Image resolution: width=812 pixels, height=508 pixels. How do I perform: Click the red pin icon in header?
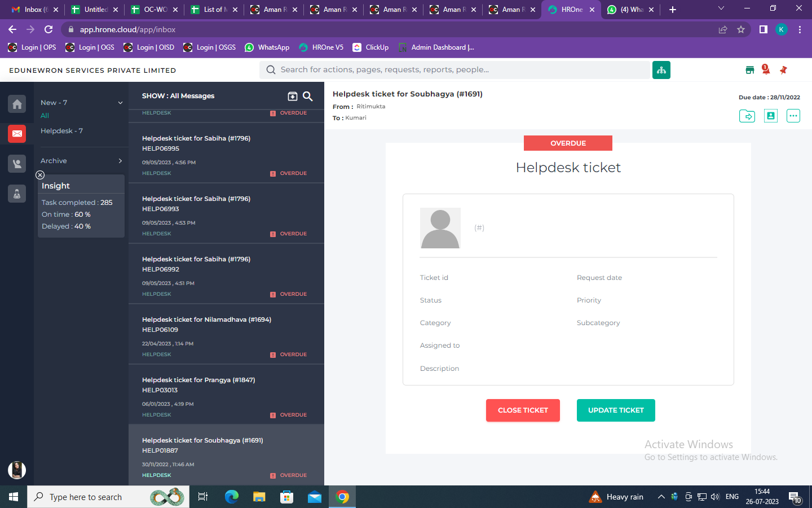783,70
